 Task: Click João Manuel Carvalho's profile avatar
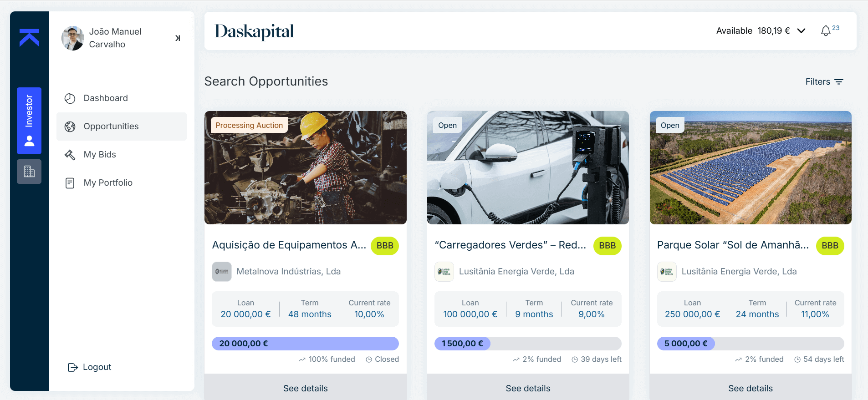coord(73,38)
